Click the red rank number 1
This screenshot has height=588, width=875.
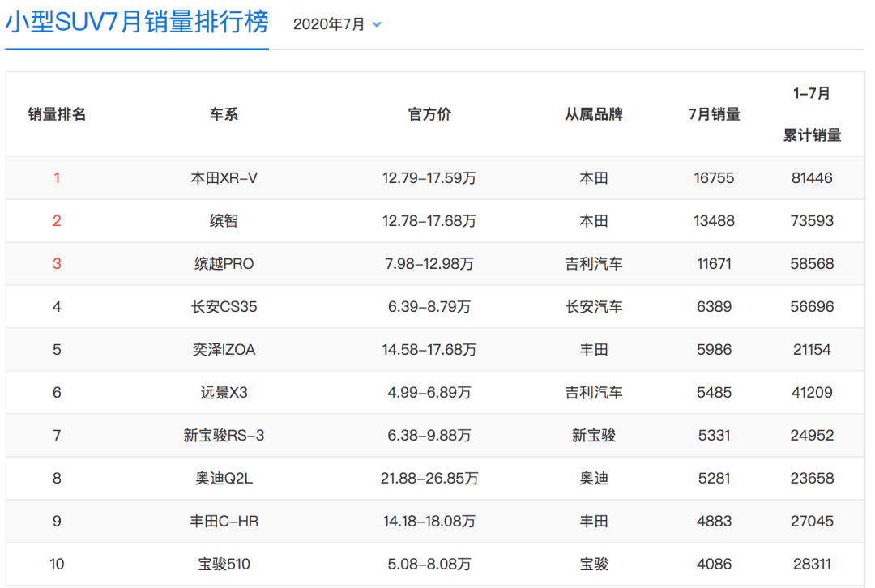[x=57, y=177]
